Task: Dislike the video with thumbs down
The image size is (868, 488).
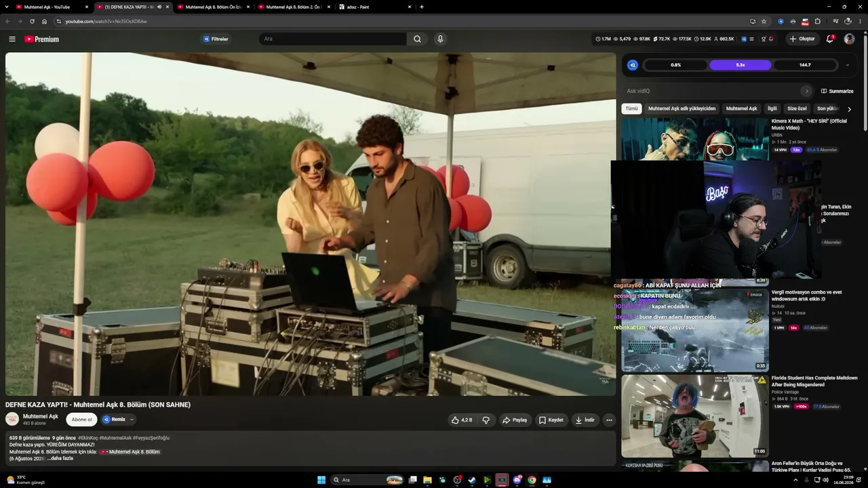Action: [486, 420]
